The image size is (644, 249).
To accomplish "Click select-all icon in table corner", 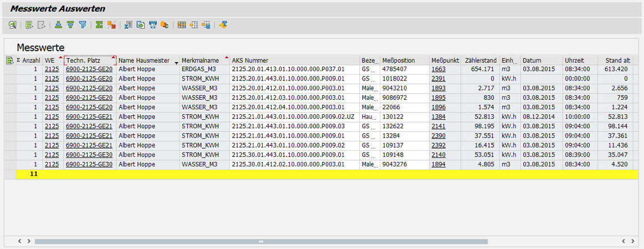I will [9, 60].
